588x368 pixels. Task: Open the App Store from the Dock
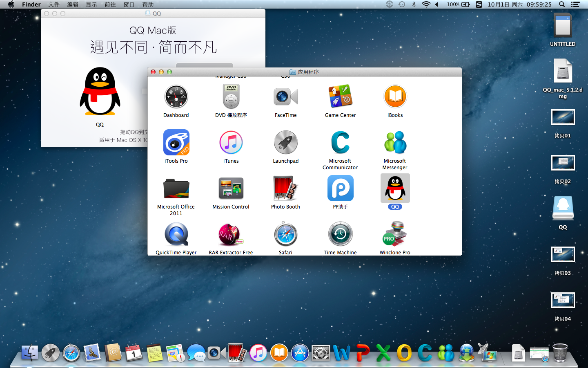[x=300, y=353]
